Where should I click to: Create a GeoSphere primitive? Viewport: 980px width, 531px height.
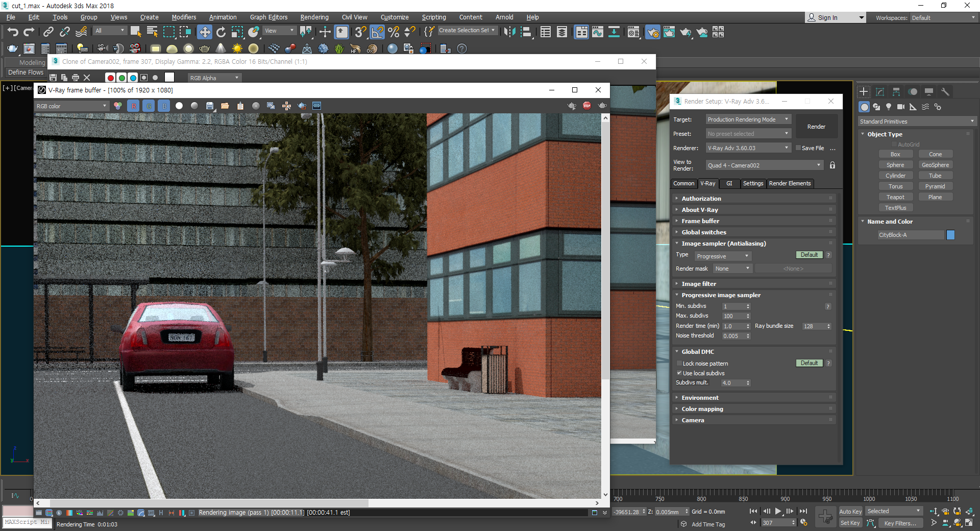[x=935, y=165]
